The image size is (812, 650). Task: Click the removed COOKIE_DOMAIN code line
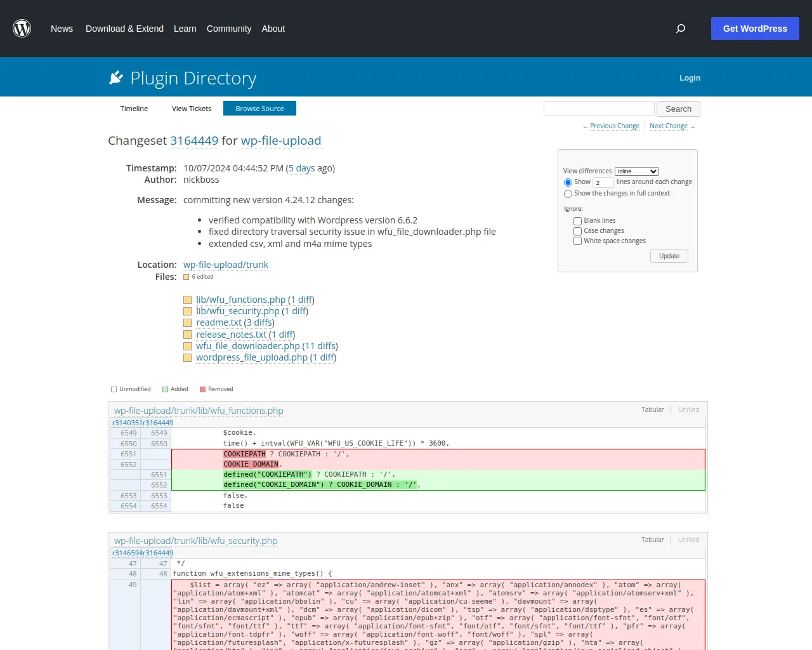pyautogui.click(x=438, y=465)
